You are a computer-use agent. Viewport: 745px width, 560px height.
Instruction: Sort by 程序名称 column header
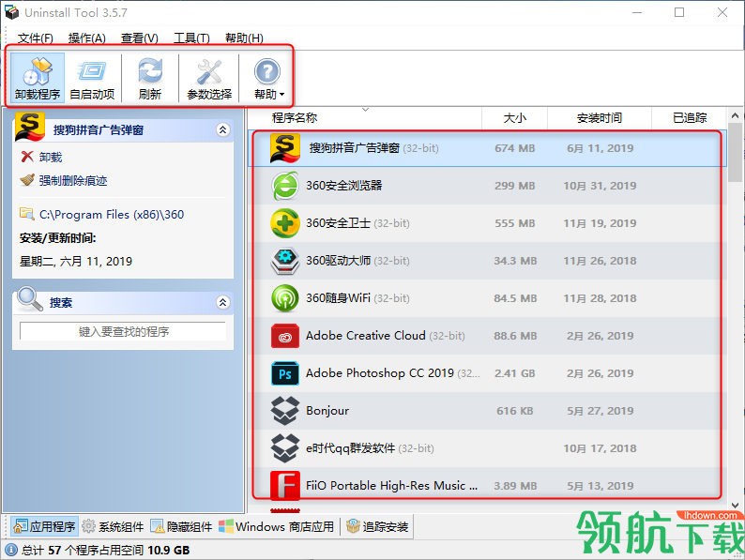295,117
